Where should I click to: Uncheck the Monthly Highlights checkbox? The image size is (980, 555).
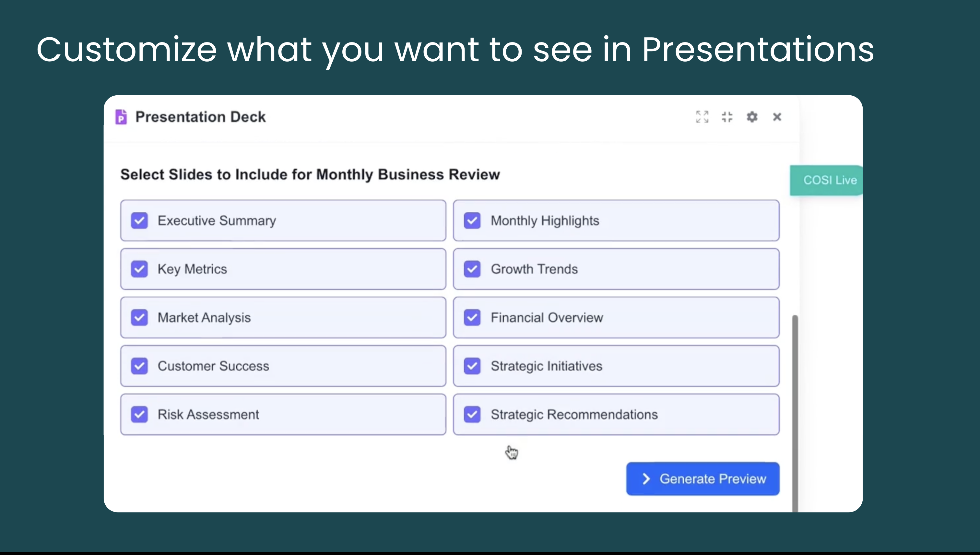[x=472, y=220]
